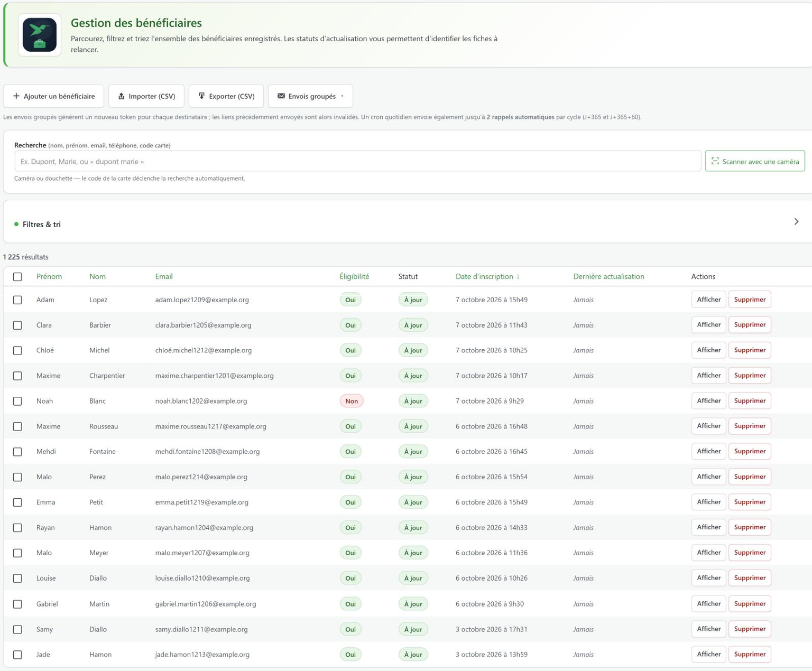This screenshot has height=671, width=812.
Task: Click Supprimer for Gabriel Martin
Action: 750,603
